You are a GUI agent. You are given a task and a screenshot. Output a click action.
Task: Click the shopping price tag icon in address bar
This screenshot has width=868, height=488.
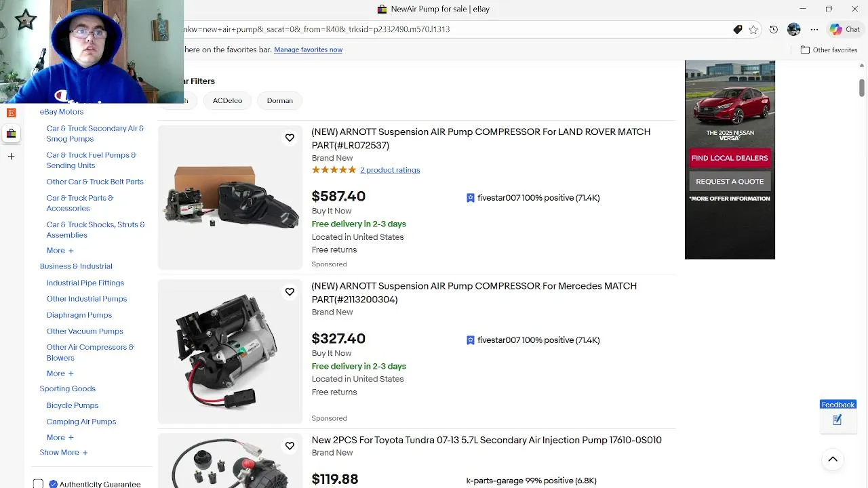pos(738,29)
